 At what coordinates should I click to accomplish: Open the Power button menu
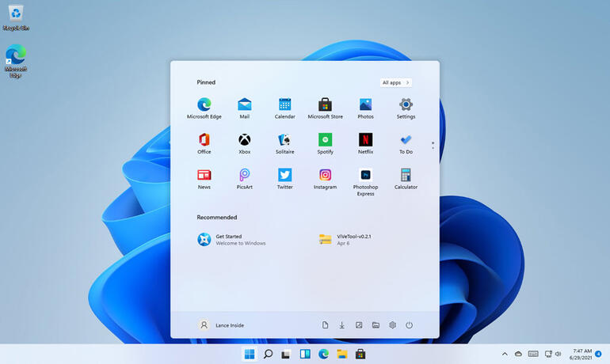tap(409, 325)
